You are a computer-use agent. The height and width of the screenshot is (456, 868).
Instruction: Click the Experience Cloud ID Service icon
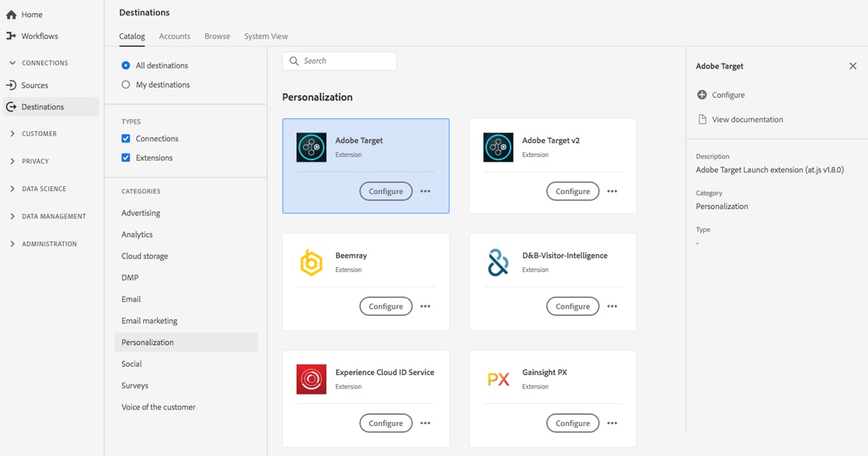311,379
